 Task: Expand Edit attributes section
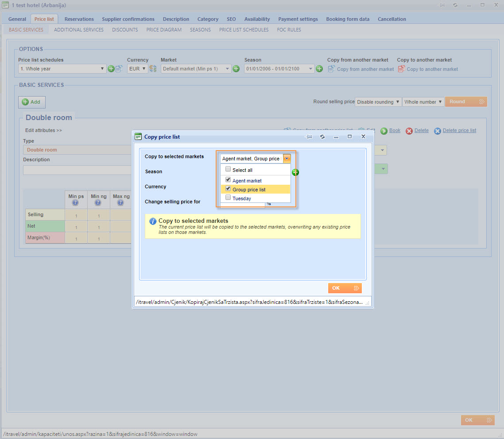point(43,130)
